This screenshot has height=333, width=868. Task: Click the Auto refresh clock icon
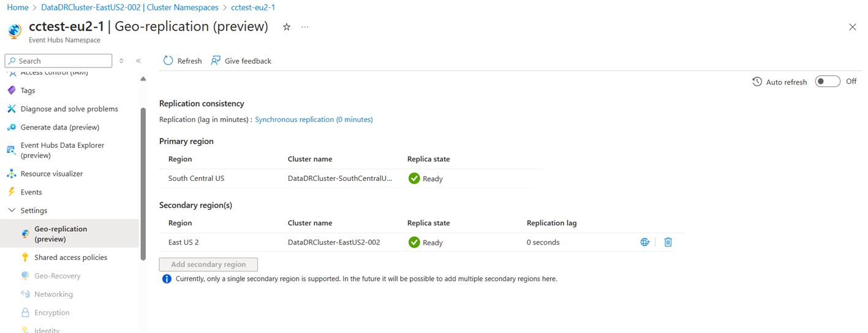757,82
